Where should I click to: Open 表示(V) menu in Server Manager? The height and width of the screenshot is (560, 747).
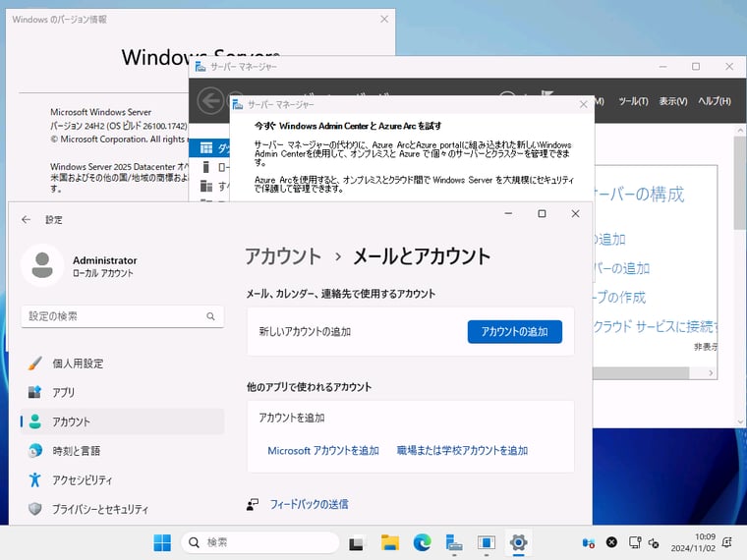[673, 101]
